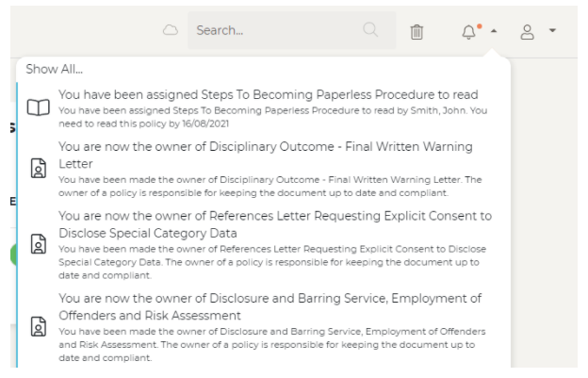Click the notification bell icon
588x378 pixels.
pos(469,32)
